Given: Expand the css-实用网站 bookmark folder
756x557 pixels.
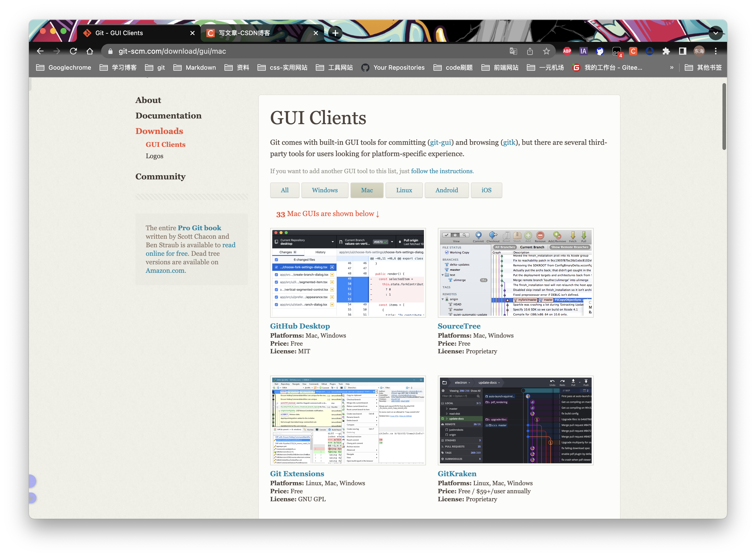Looking at the screenshot, I should (283, 68).
